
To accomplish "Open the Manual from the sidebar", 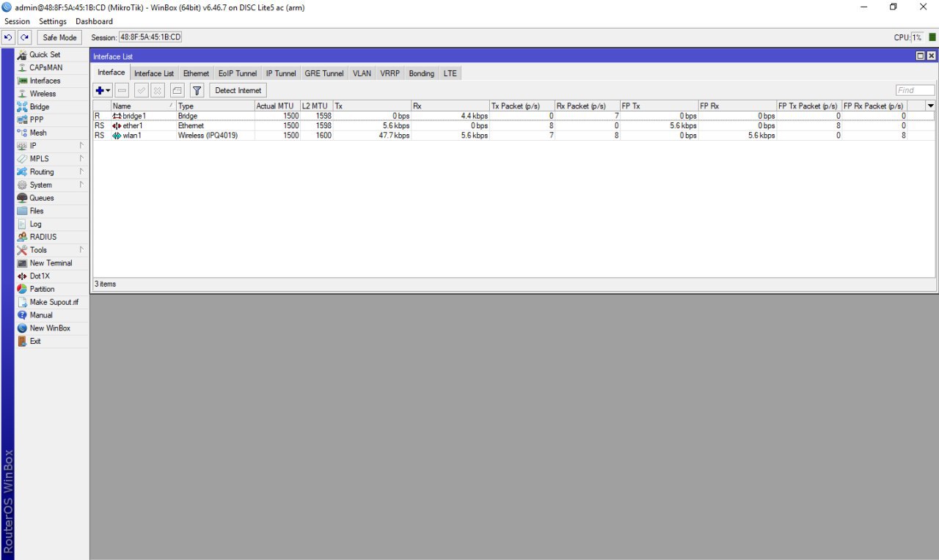I will click(x=51, y=315).
